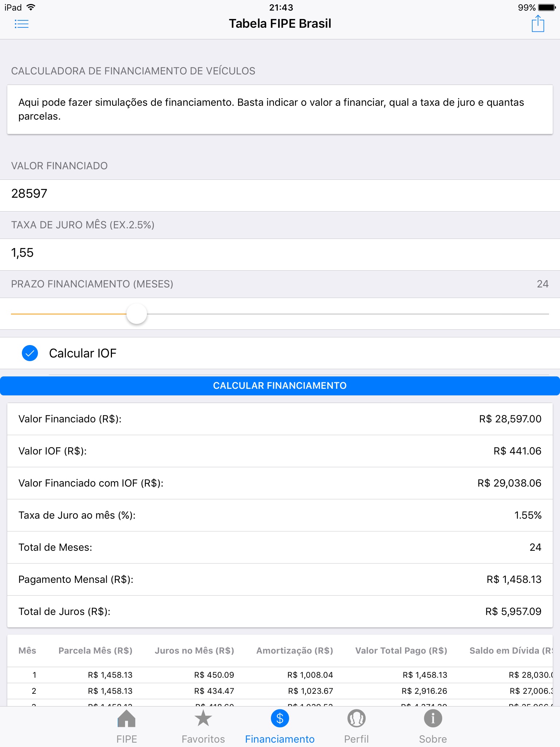Select the Amortização (R$) column header
560x747 pixels.
coord(295,651)
